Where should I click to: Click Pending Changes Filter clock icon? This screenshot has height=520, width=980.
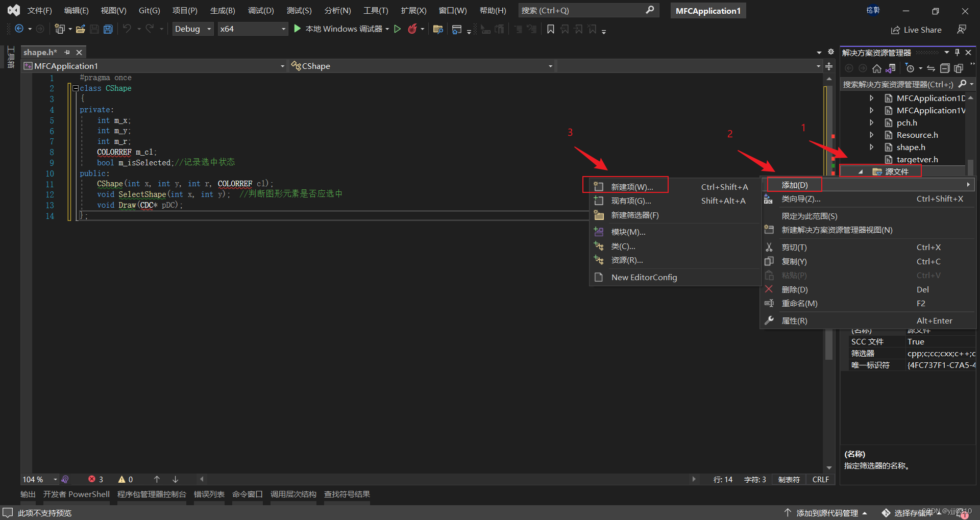[910, 68]
